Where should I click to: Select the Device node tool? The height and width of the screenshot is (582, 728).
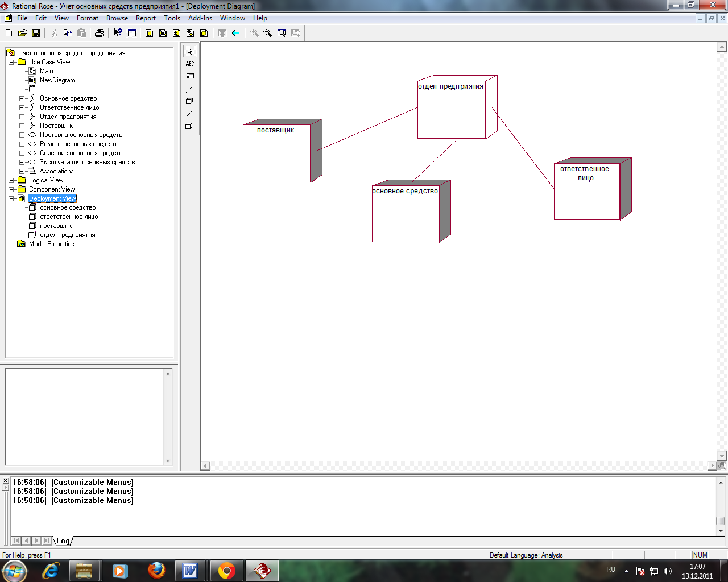point(190,126)
